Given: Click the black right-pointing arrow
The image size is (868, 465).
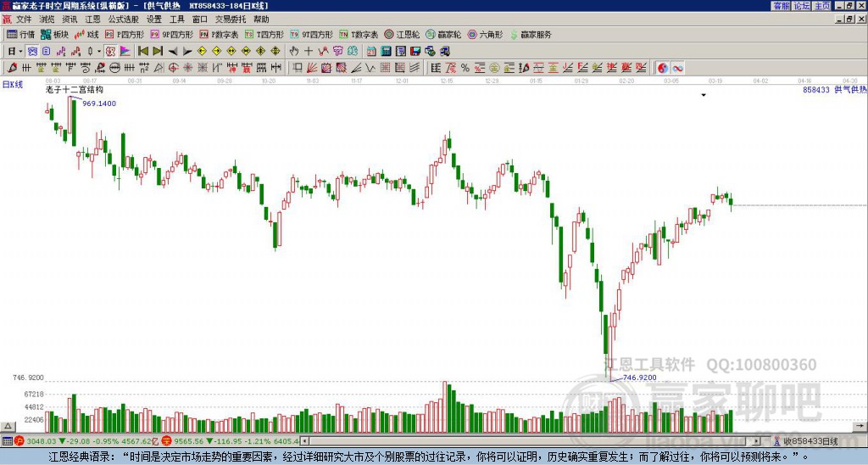Looking at the screenshot, I should (187, 52).
